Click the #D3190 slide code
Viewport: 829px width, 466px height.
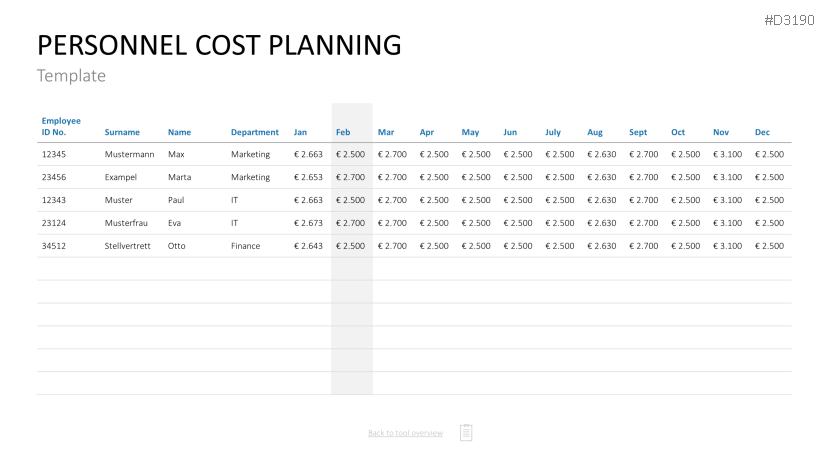point(789,19)
